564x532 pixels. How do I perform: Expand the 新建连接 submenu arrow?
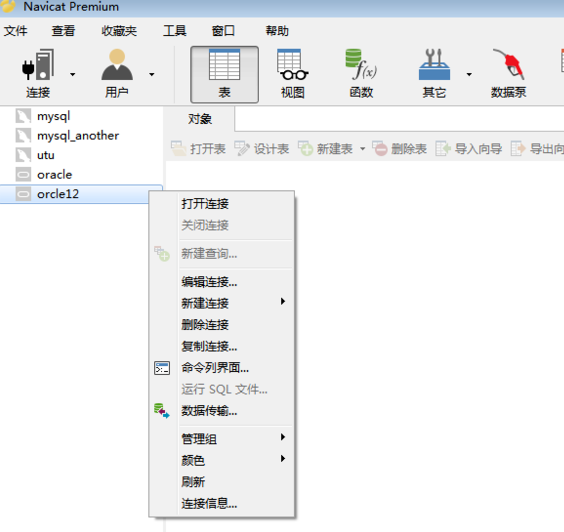click(283, 301)
